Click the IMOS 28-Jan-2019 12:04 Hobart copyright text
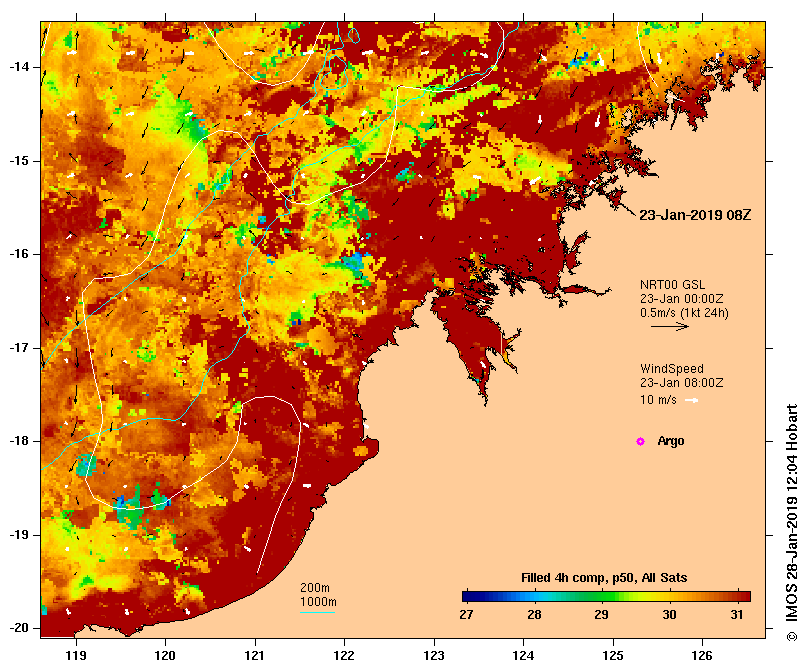Screen dimensions: 809x672 coord(792,523)
